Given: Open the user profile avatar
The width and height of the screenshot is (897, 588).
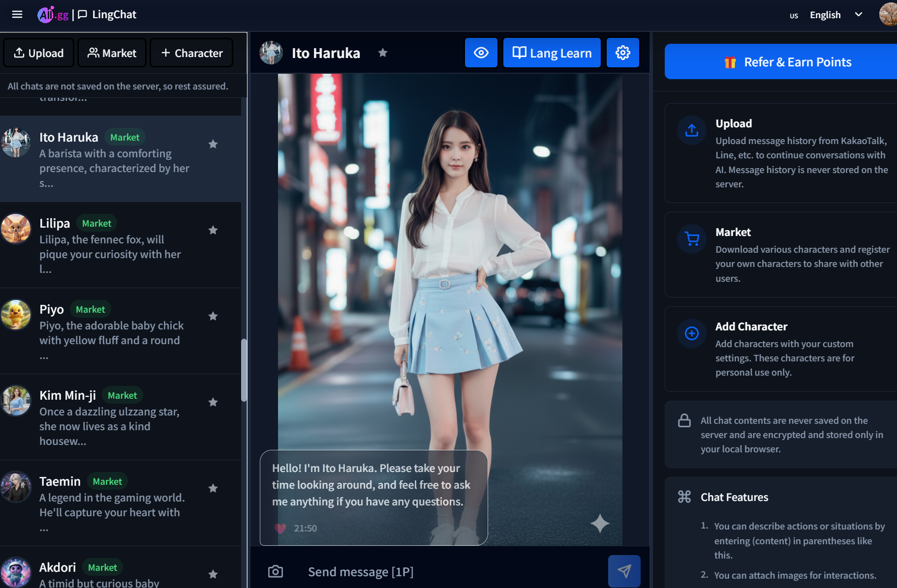Looking at the screenshot, I should point(888,14).
